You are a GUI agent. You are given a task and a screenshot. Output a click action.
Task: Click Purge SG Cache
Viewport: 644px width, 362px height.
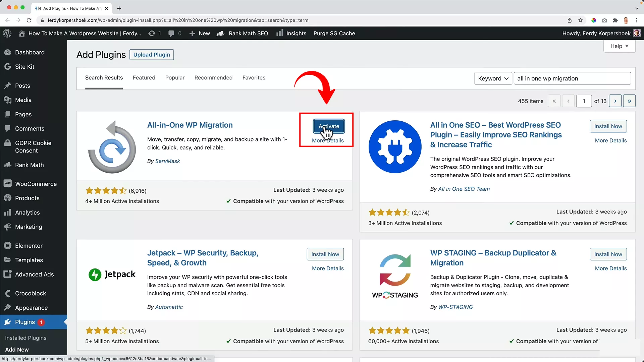[x=334, y=33]
